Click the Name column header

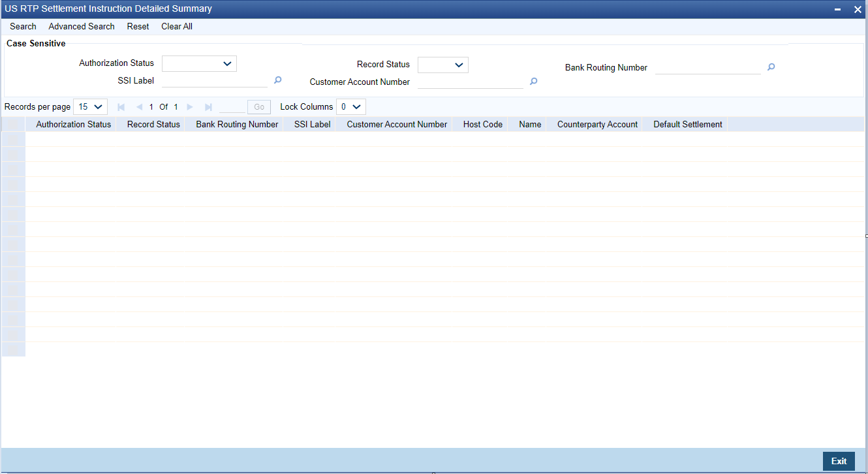tap(530, 124)
